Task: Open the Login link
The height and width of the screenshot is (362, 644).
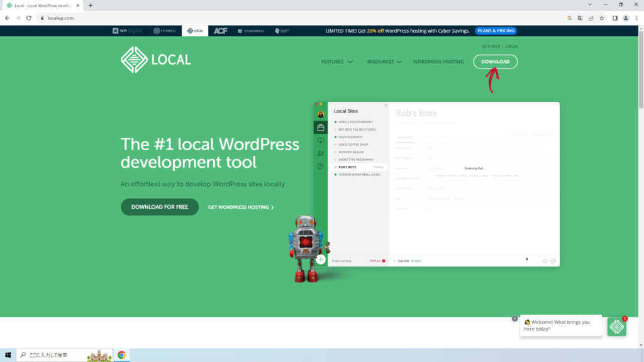Action: [511, 47]
